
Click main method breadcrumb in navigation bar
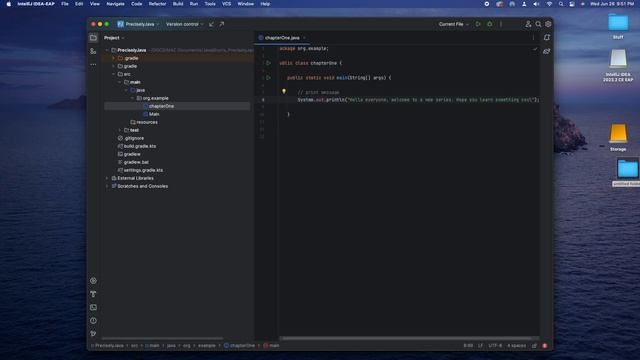271,346
